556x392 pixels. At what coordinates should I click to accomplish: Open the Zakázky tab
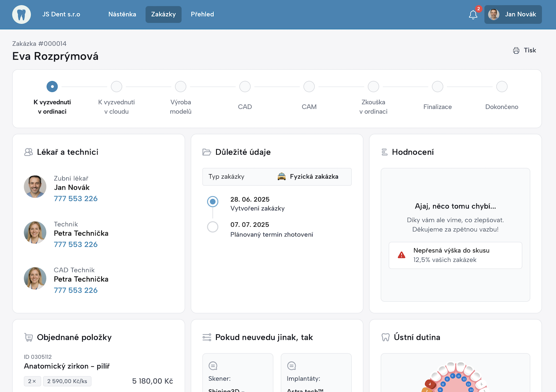tap(163, 14)
